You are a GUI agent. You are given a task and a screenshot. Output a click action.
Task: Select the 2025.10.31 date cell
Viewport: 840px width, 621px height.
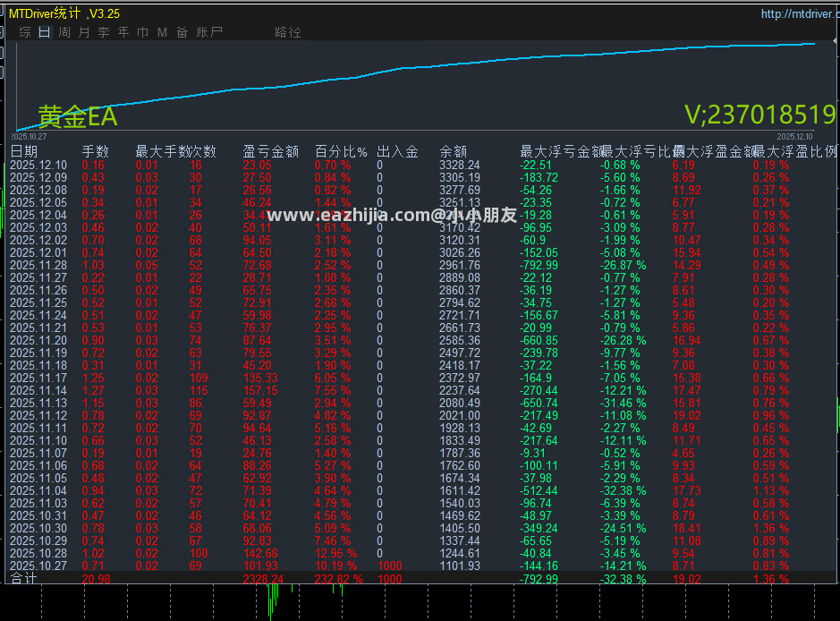coord(38,515)
